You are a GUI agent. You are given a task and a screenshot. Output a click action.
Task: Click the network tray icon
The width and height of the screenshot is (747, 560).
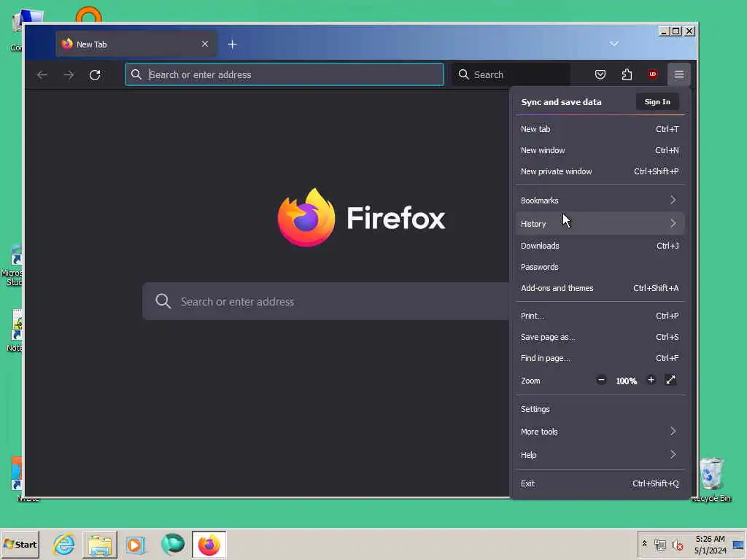point(659,545)
